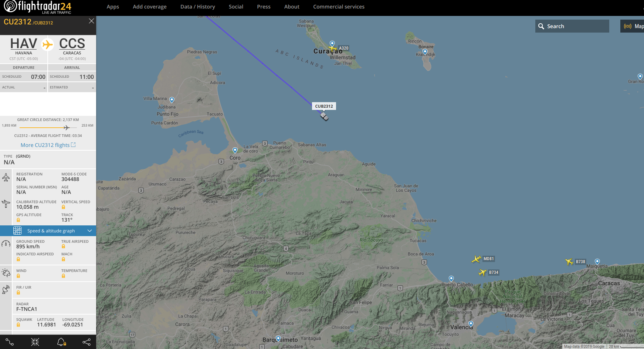
Task: Select the CUB2312 aircraft on the map
Action: pos(324,117)
